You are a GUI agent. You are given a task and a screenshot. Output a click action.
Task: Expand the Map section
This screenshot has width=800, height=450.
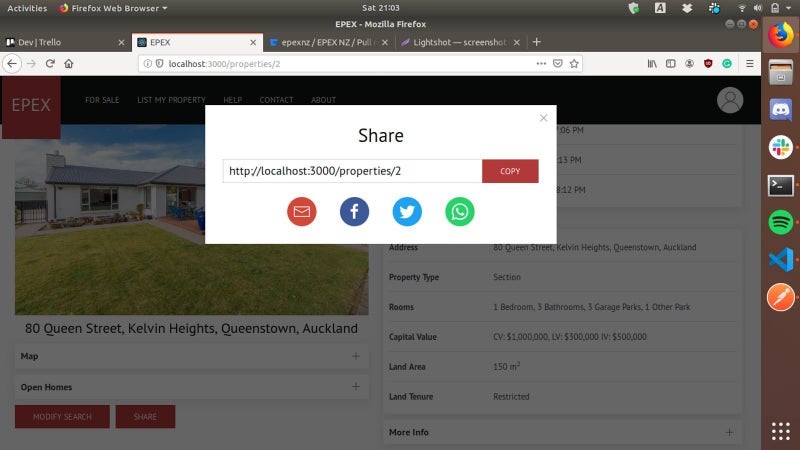[x=191, y=356]
